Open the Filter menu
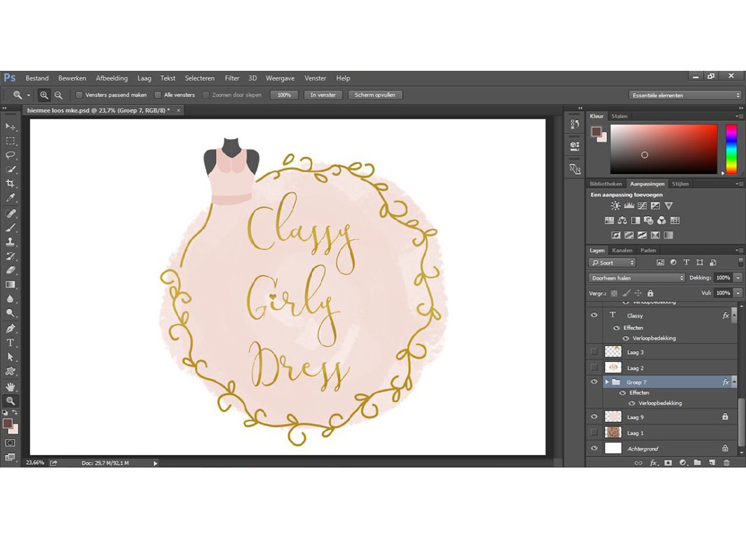746x560 pixels. 232,78
